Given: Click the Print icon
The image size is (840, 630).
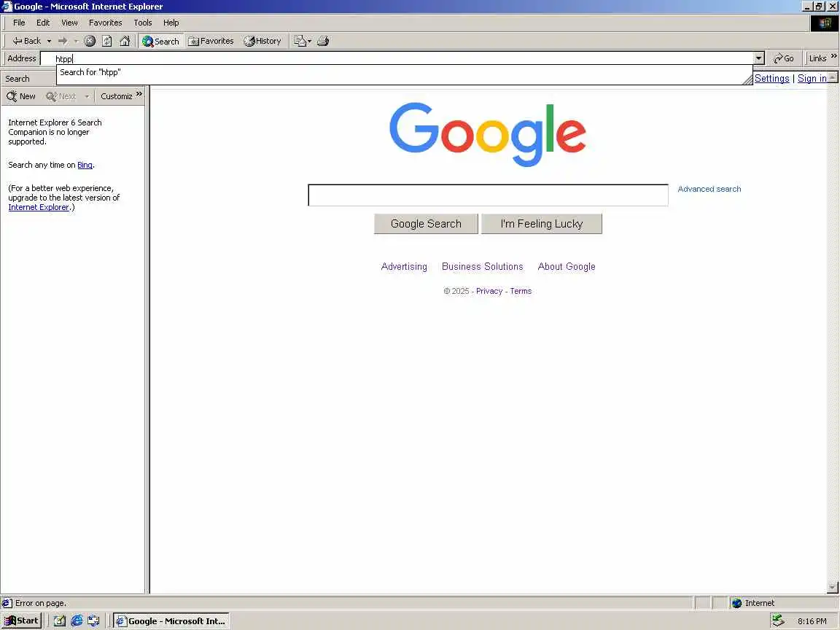Looking at the screenshot, I should [x=323, y=41].
